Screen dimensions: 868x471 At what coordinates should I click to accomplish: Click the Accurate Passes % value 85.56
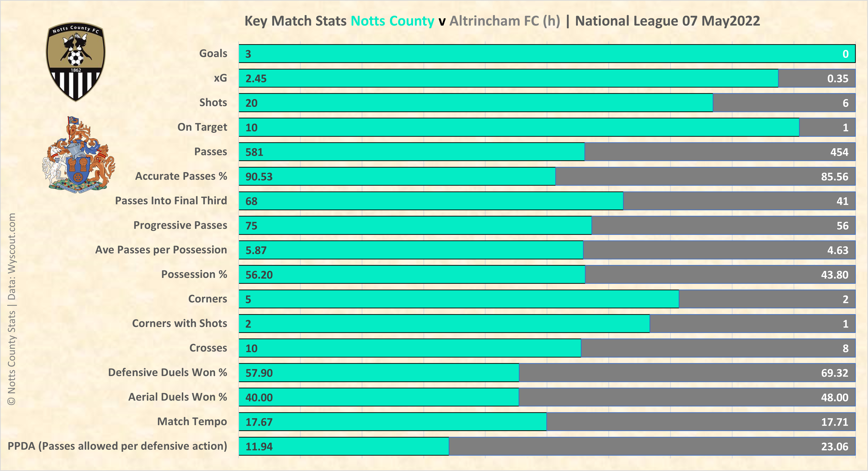834,176
